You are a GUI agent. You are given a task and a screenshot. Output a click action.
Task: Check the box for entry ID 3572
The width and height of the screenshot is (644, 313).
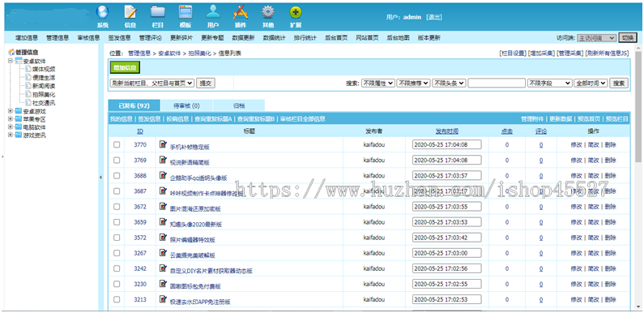pyautogui.click(x=117, y=238)
